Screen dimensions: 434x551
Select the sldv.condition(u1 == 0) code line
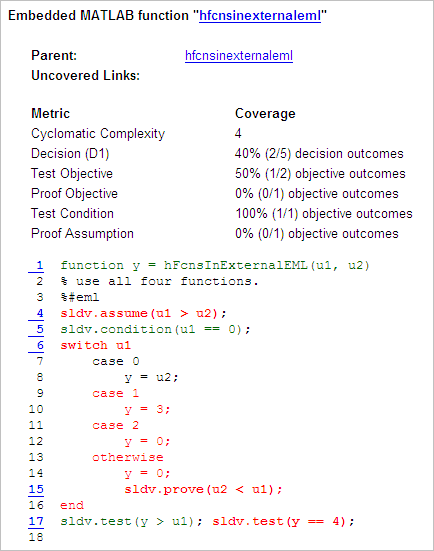click(x=155, y=329)
